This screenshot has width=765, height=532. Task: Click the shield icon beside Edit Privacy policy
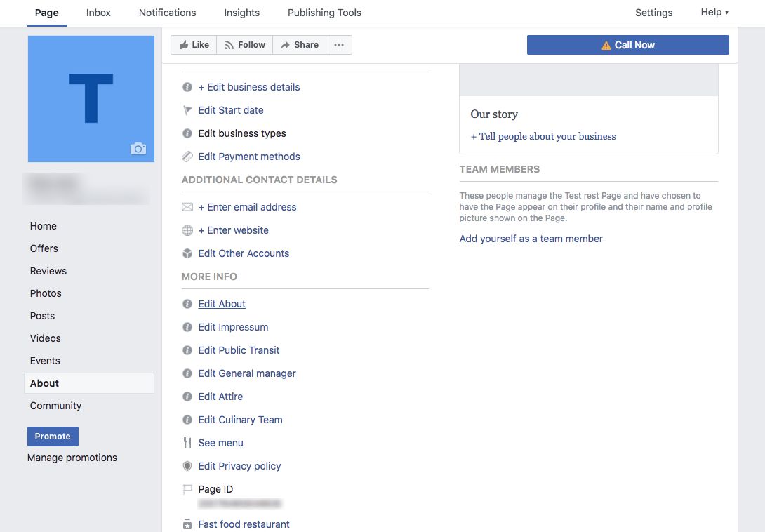pyautogui.click(x=187, y=466)
